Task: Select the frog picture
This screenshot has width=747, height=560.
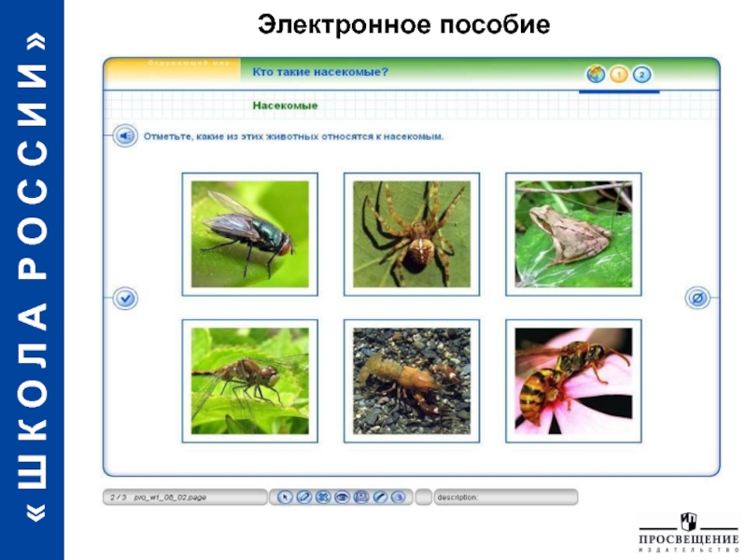Action: pos(573,234)
